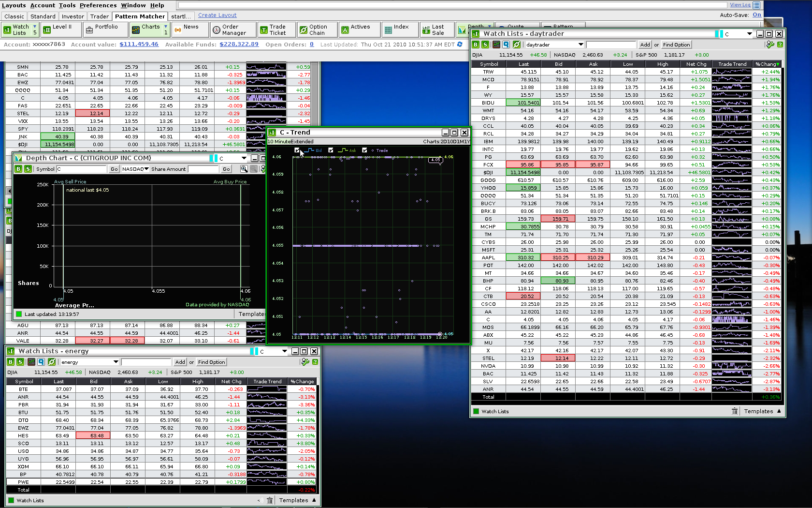The height and width of the screenshot is (508, 812).
Task: Click Sell (S) icon in Depth Chart window
Action: pos(28,169)
